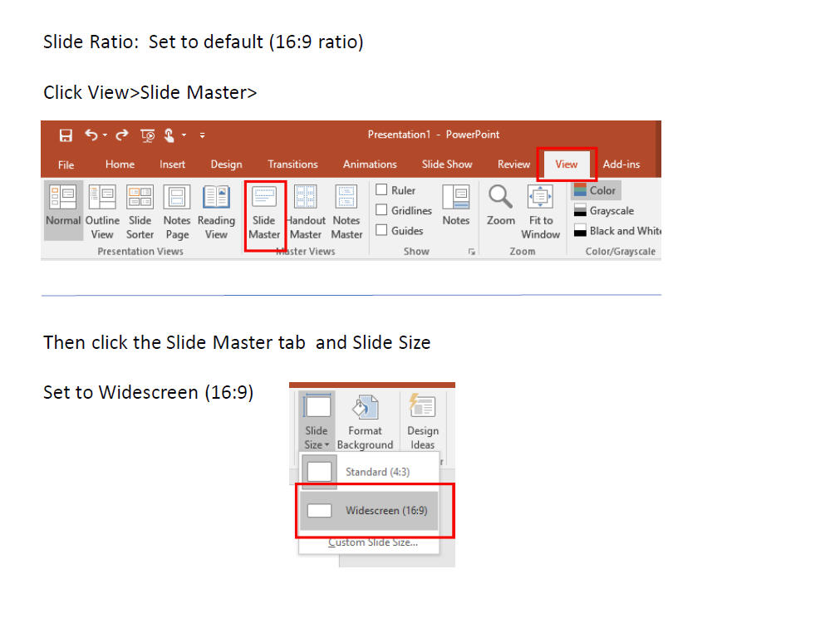
Task: Select Color view mode
Action: [x=595, y=190]
